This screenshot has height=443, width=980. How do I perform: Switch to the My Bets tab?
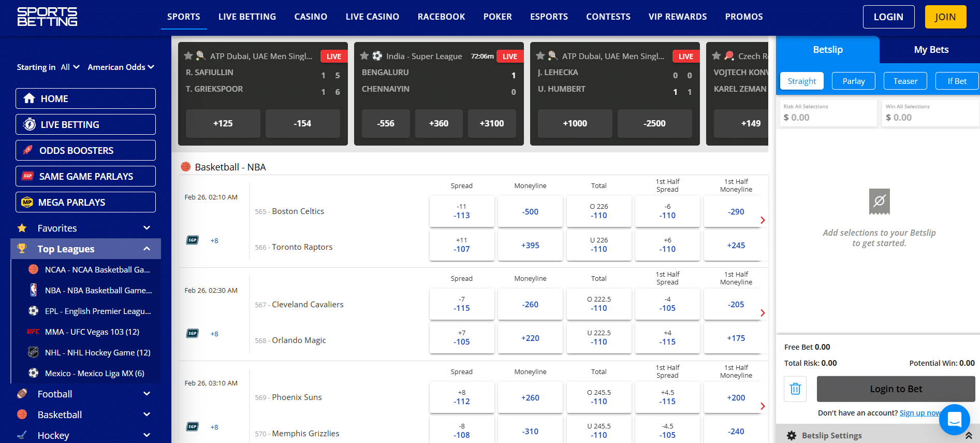pyautogui.click(x=931, y=50)
